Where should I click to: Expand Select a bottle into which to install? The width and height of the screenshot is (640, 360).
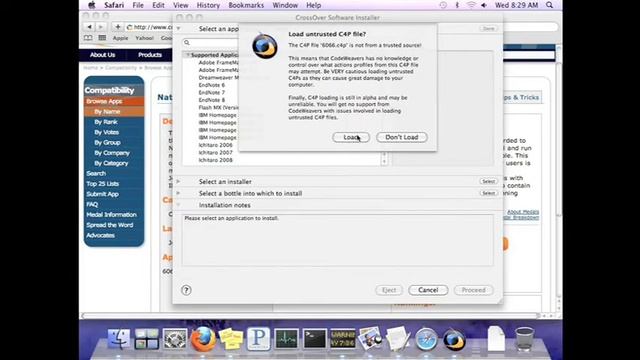click(178, 193)
